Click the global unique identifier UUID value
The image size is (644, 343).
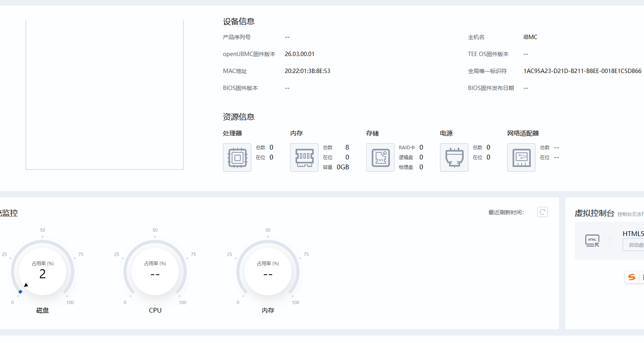click(x=582, y=71)
